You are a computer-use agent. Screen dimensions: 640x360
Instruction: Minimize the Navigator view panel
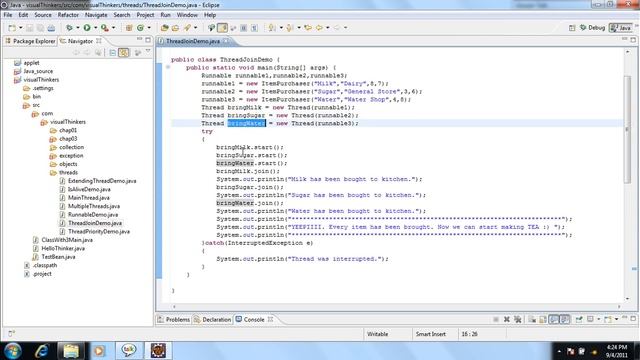139,40
